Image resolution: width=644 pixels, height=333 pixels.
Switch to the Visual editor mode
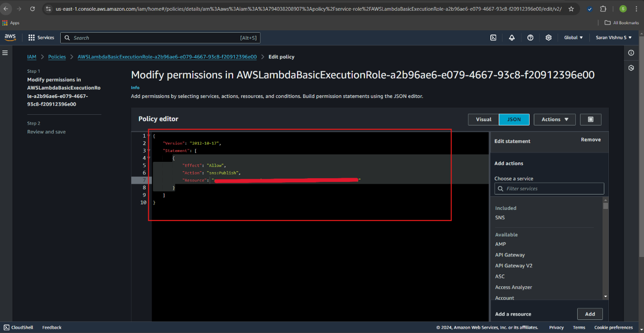(483, 119)
